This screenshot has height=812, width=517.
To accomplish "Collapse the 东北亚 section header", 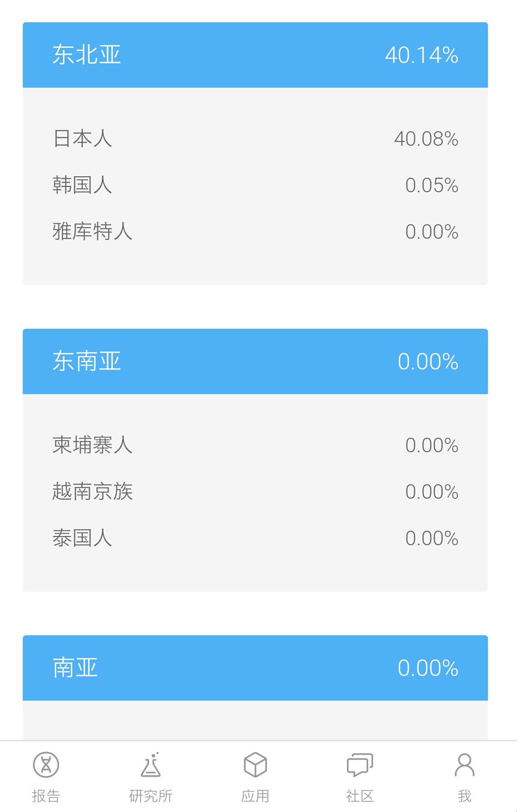I will (255, 55).
